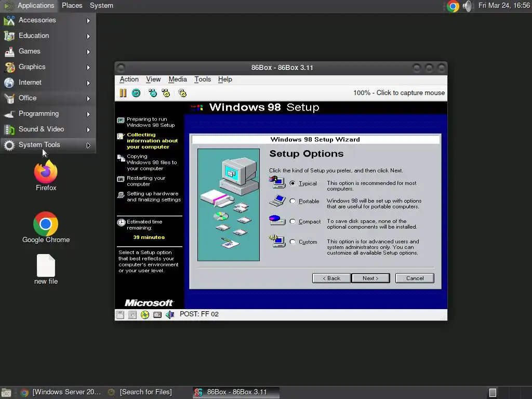Click the CD-ROM status bar icon
This screenshot has width=532, height=399.
[x=145, y=314]
